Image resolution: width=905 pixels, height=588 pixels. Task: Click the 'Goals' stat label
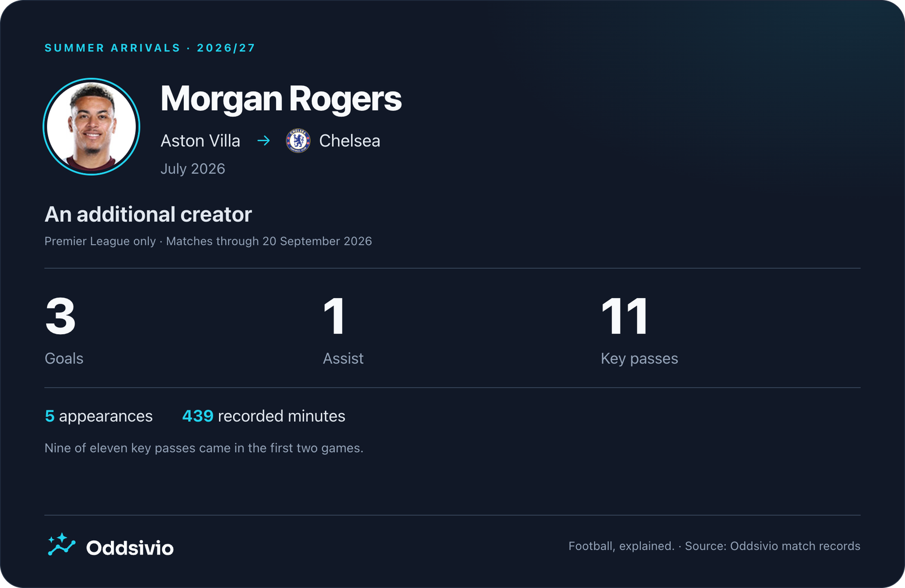tap(64, 358)
